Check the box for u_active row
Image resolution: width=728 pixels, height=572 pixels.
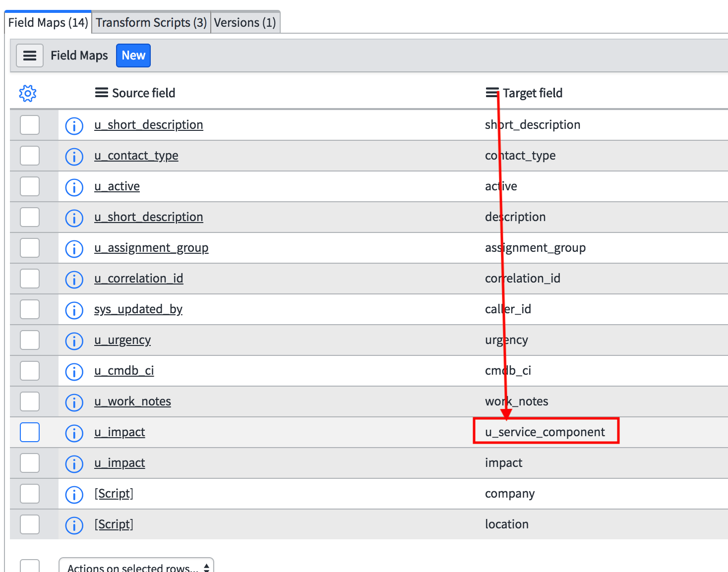[30, 187]
